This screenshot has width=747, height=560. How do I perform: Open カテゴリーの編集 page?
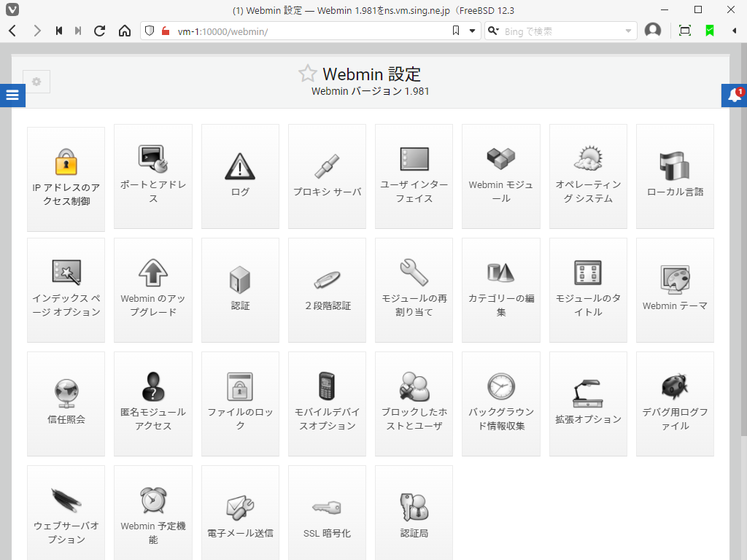(x=501, y=290)
